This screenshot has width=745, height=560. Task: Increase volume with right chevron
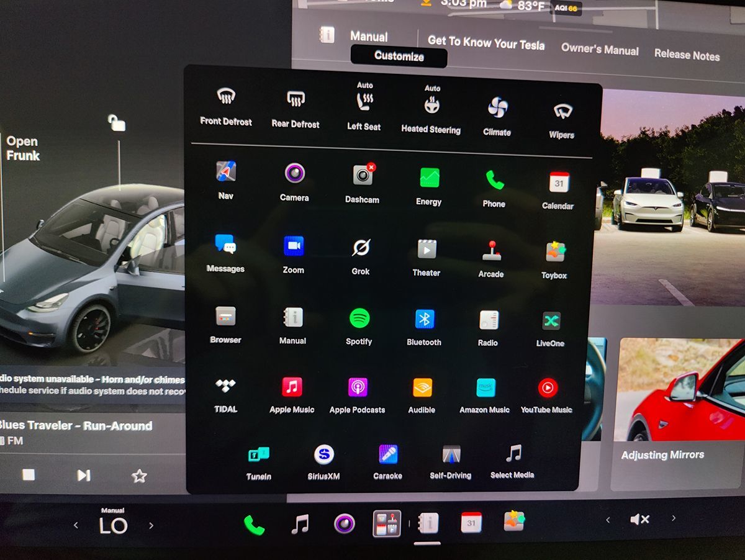(674, 518)
